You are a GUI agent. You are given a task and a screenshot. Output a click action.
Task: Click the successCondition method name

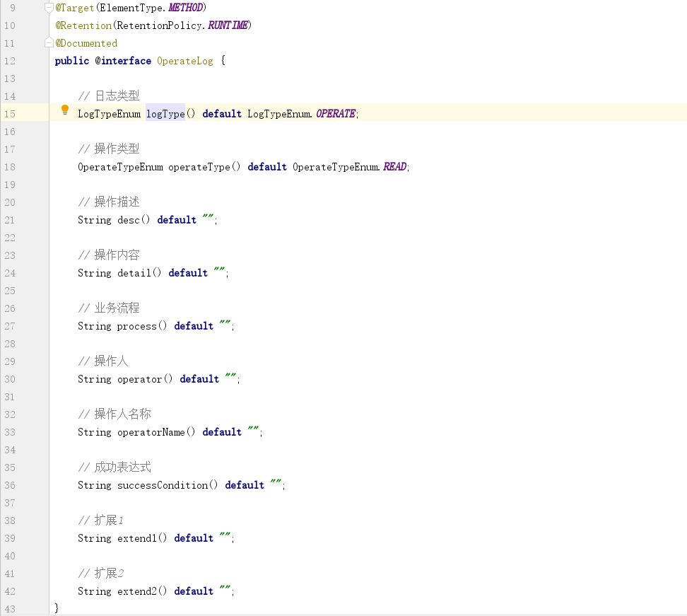pos(163,485)
